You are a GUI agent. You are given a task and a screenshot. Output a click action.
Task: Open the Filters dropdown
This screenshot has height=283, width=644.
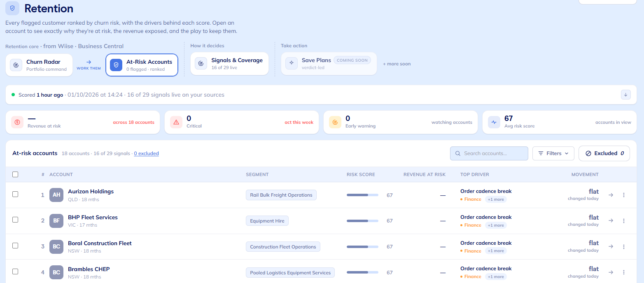tap(553, 153)
